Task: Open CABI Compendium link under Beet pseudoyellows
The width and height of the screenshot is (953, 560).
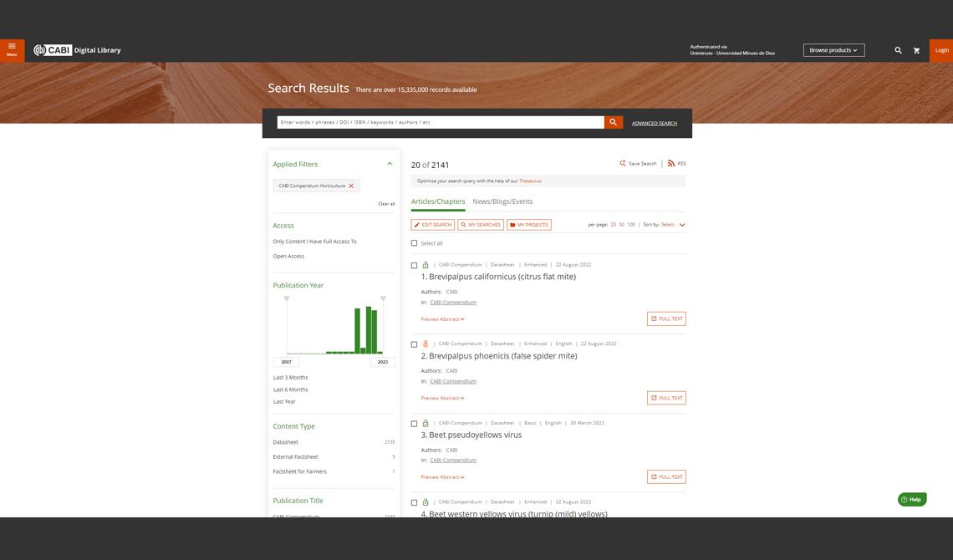Action: tap(453, 461)
